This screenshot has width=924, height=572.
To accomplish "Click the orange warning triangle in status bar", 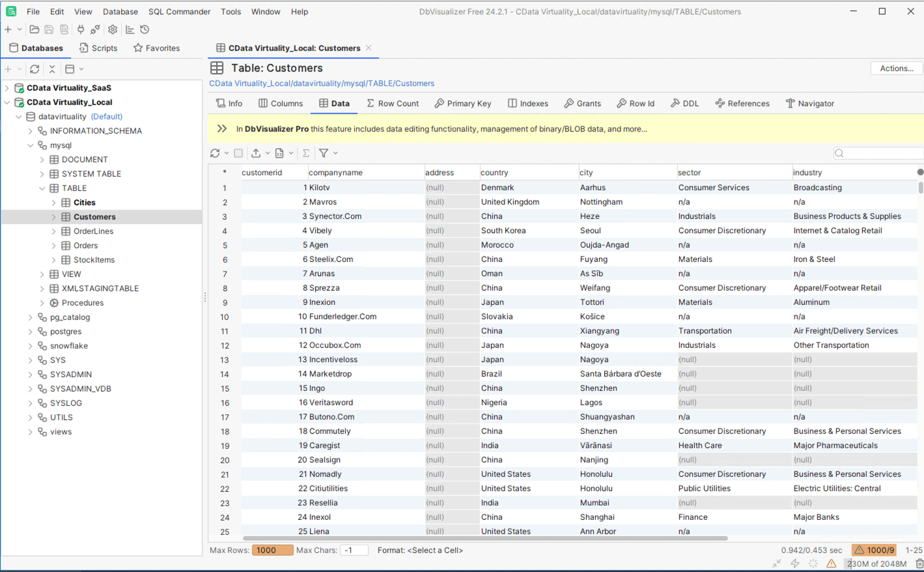I will point(831,564).
